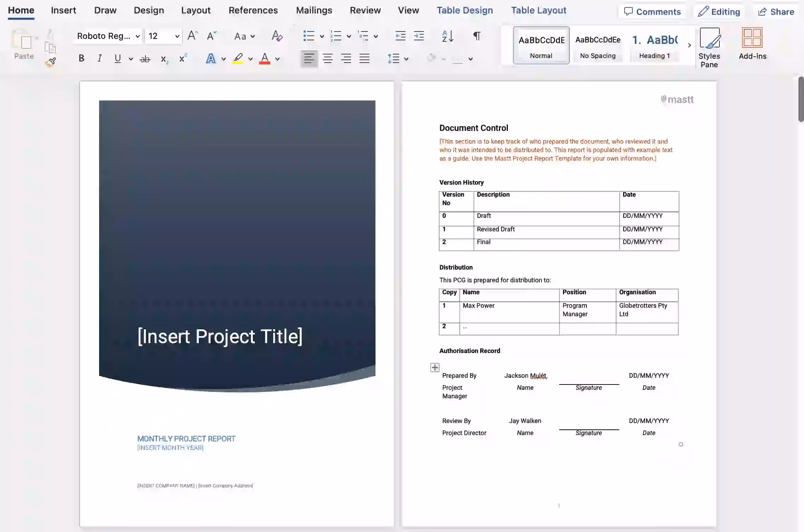Increase paragraph indent
Image resolution: width=804 pixels, height=532 pixels.
pyautogui.click(x=419, y=36)
